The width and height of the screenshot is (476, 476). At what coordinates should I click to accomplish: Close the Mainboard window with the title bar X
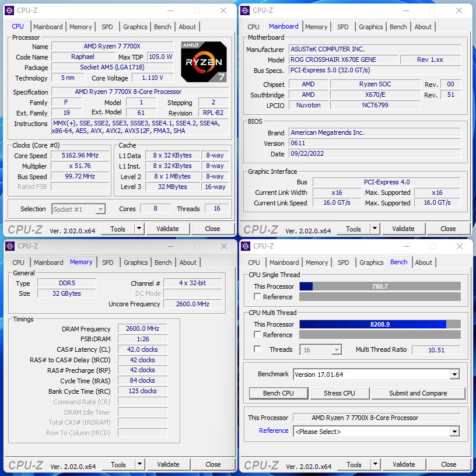click(459, 10)
